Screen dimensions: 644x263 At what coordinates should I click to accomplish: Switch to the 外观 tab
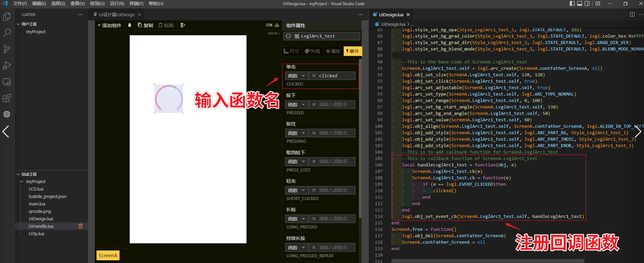(x=312, y=51)
